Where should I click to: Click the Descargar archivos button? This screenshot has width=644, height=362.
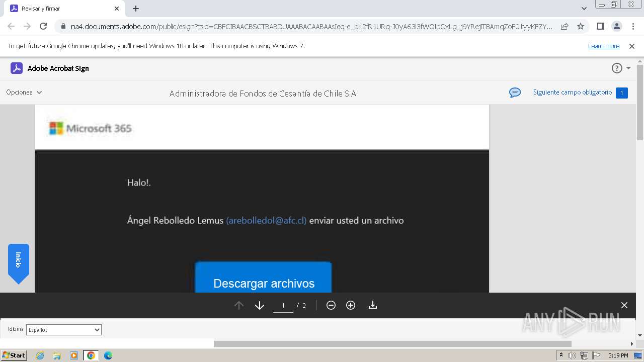point(263,277)
